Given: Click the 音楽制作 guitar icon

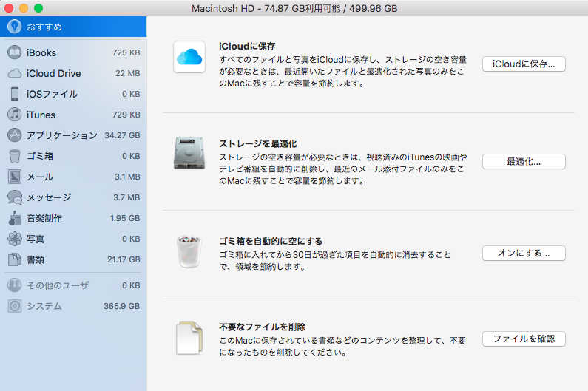Looking at the screenshot, I should click(15, 218).
